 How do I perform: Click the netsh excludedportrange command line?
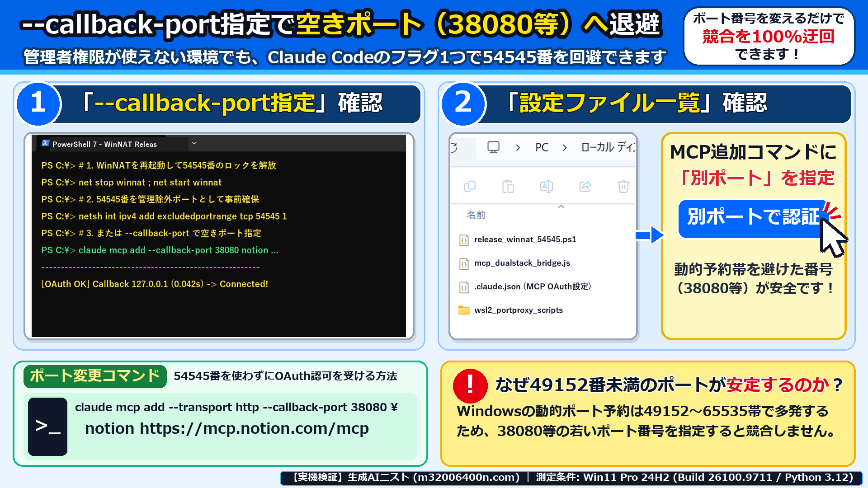pyautogui.click(x=164, y=216)
